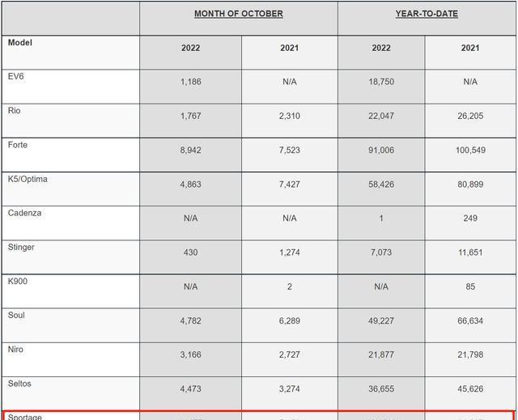
Task: Click Seltos year-to-date 2021 value 45,626
Action: (470, 388)
